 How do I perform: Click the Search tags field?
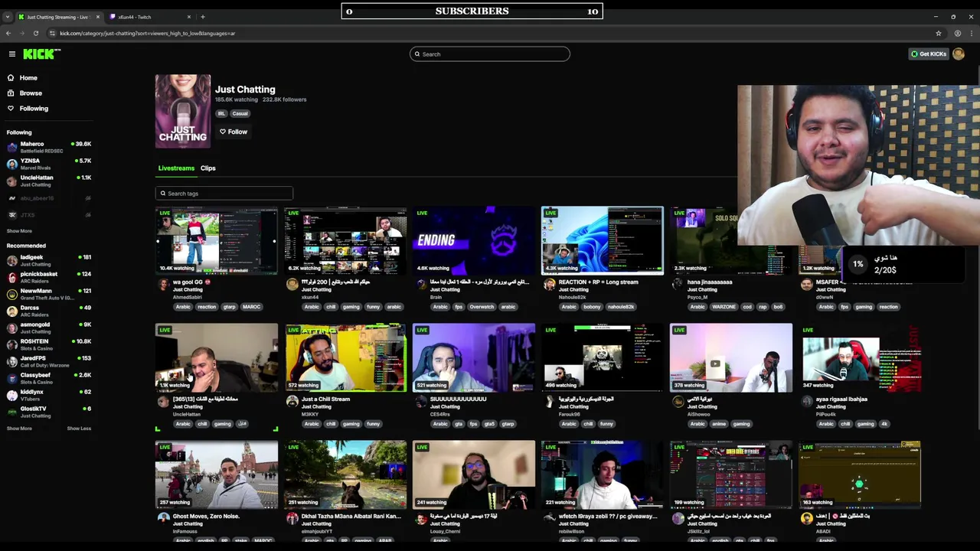224,194
